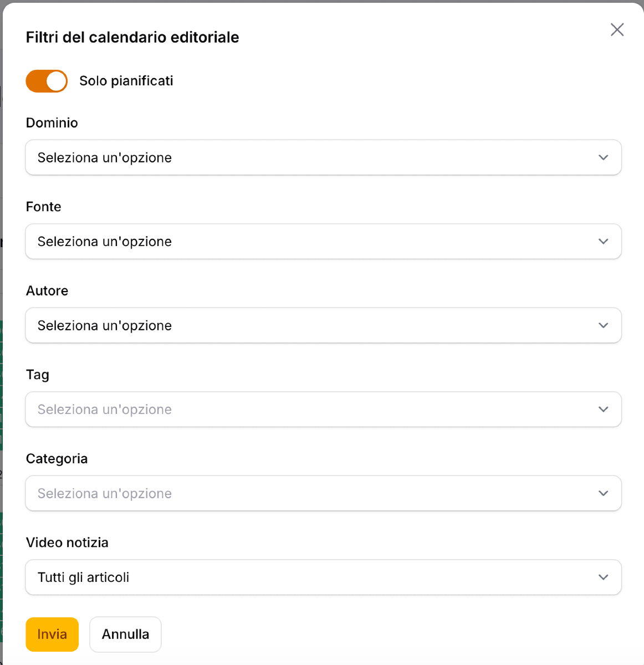Dismiss the dialog with the X icon
The height and width of the screenshot is (665, 644).
click(x=617, y=29)
